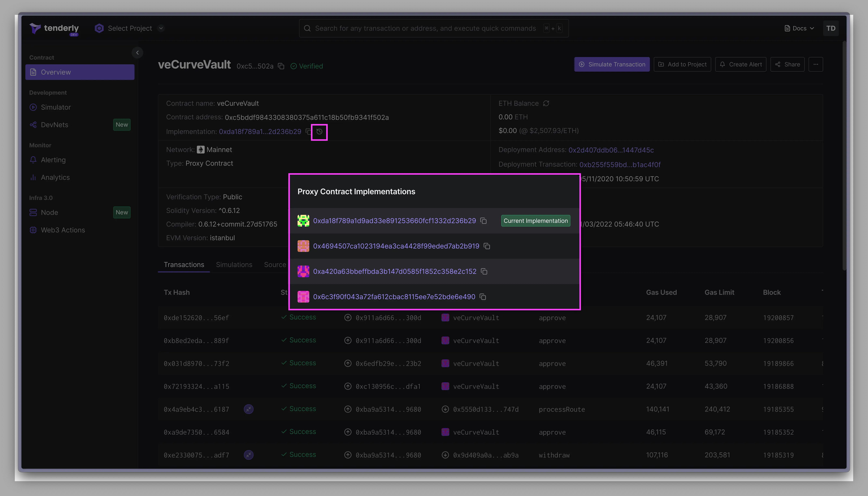Click the Gas Used column header
The width and height of the screenshot is (868, 496).
tap(661, 292)
